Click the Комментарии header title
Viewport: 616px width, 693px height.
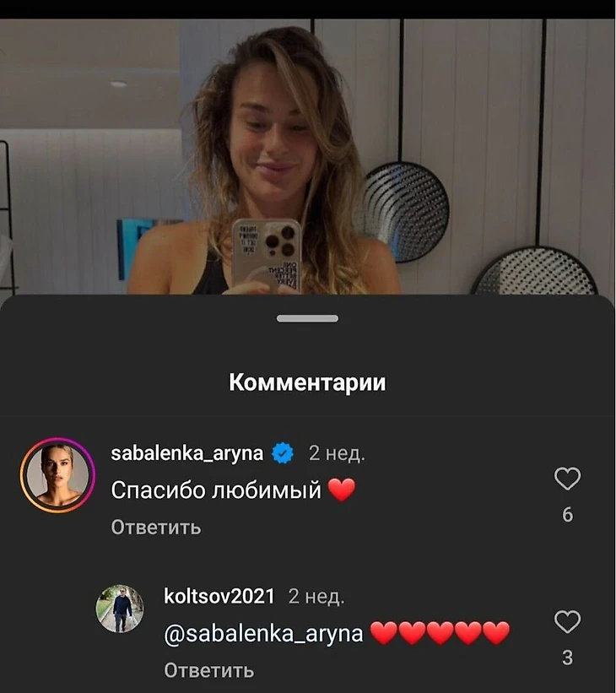point(307,382)
